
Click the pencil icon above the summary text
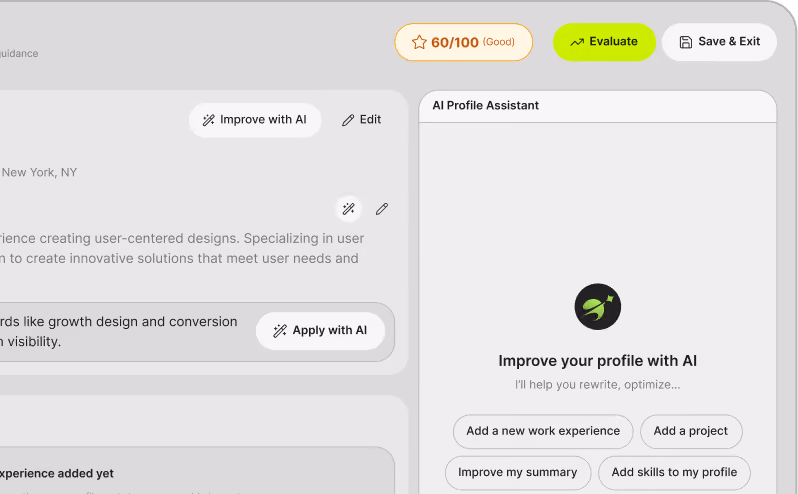tap(382, 209)
